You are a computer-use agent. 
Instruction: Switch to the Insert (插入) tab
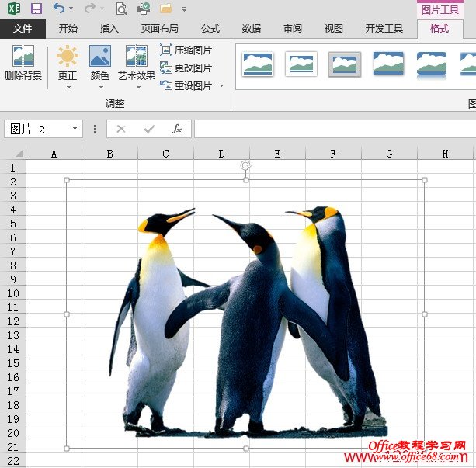pos(109,29)
